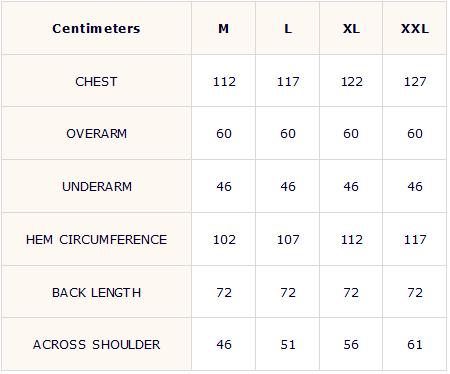
Task: Click chest value 127 for size XXL
Action: click(x=415, y=82)
